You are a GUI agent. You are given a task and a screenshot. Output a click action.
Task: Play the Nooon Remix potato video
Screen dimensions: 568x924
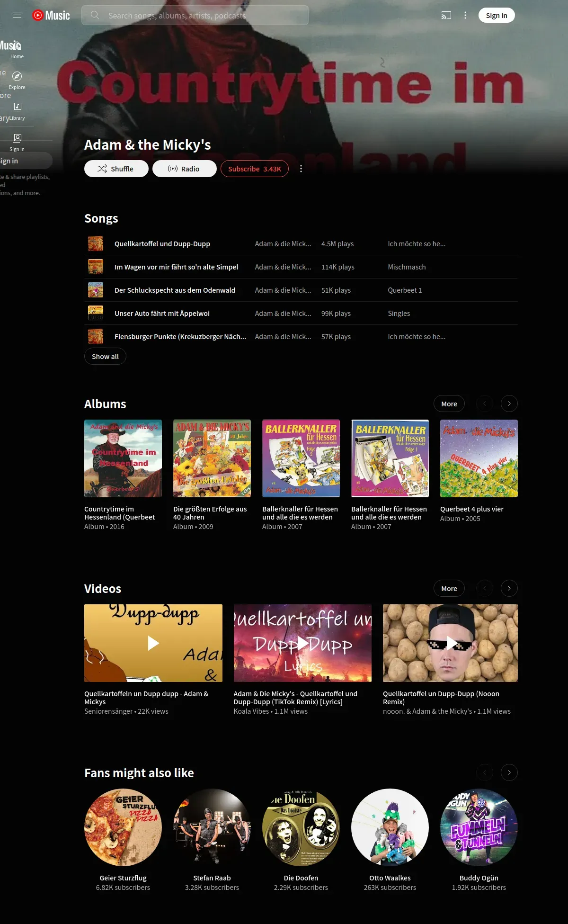450,643
